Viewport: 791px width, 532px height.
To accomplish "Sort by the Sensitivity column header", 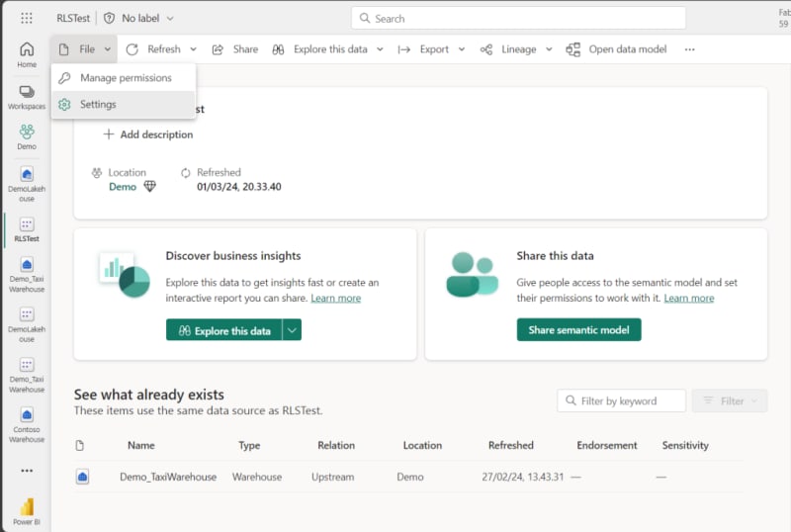I will coord(685,445).
